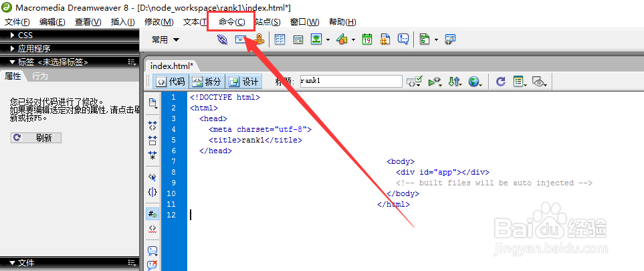The image size is (644, 271).
Task: Open the Images dropdown arrow
Action: [x=328, y=40]
